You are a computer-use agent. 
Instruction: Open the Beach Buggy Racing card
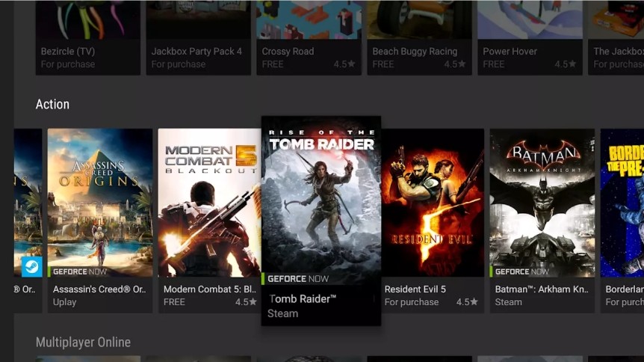419,37
